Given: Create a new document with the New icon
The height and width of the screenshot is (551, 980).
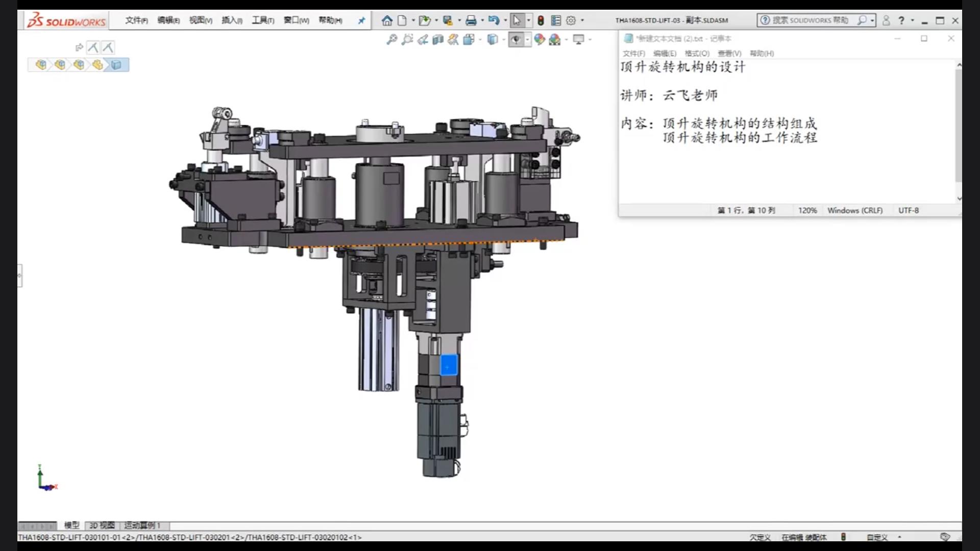Looking at the screenshot, I should point(402,20).
